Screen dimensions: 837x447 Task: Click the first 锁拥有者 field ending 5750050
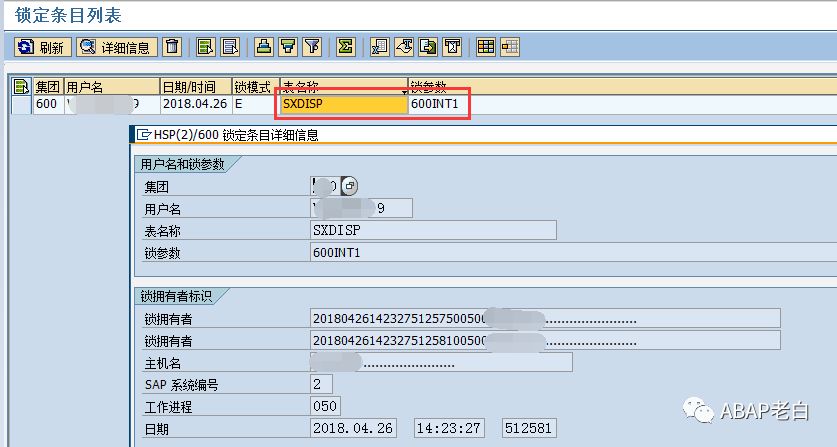click(546, 319)
